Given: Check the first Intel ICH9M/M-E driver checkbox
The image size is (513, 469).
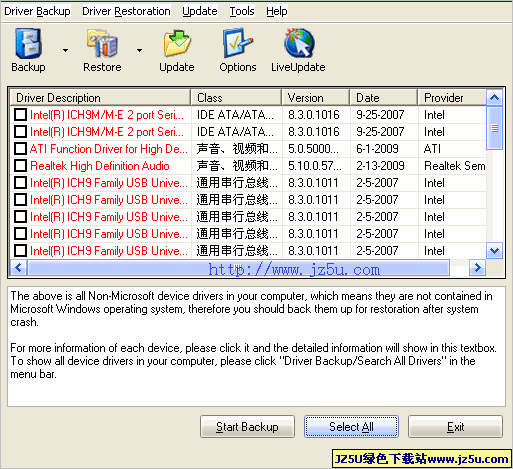Looking at the screenshot, I should (x=20, y=115).
